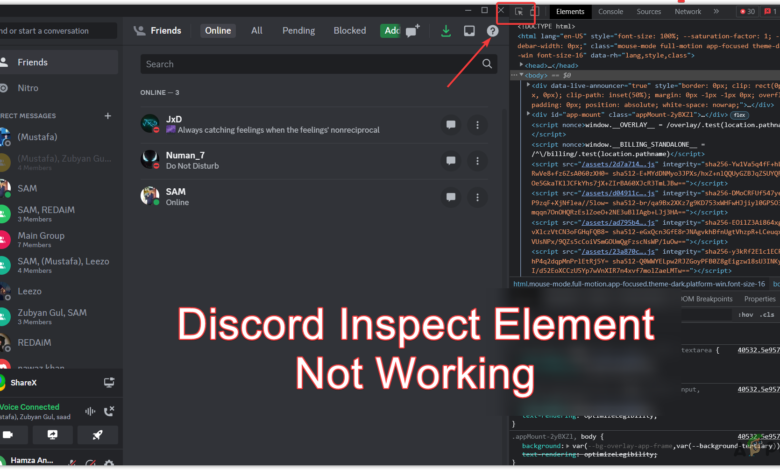The image size is (780, 470).
Task: Message SAM via the chat bubble icon
Action: click(x=451, y=197)
